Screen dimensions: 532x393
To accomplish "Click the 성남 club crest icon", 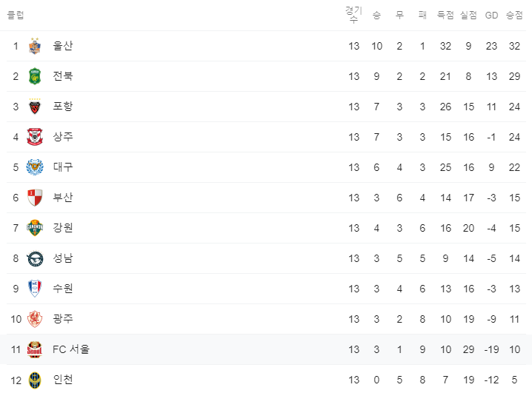I will 35,258.
